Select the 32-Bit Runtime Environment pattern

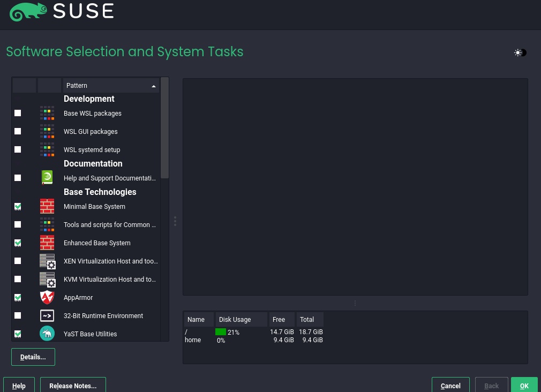[x=103, y=316]
